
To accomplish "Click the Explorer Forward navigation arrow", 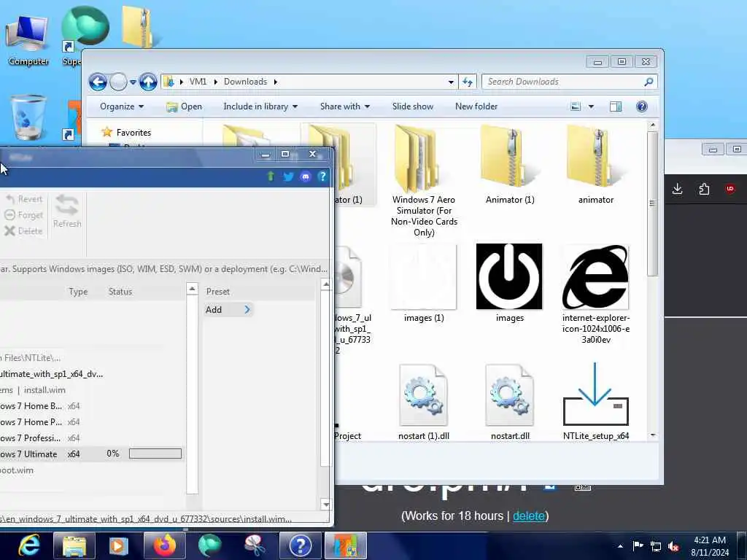I will (118, 82).
